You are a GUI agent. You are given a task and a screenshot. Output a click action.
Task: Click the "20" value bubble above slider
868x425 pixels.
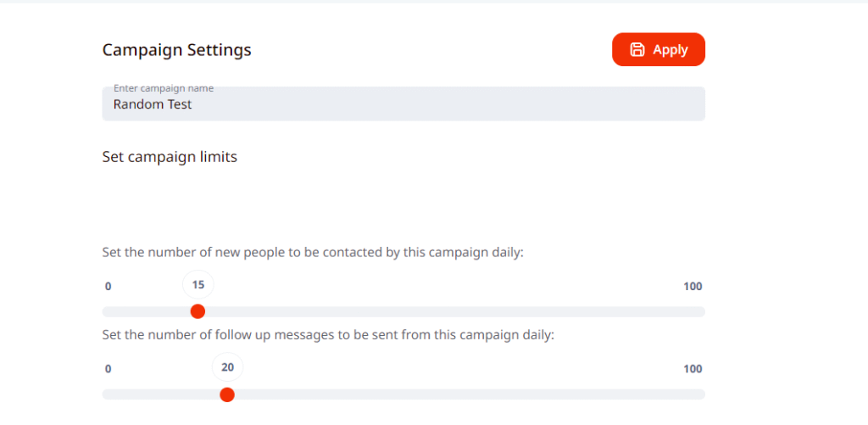tap(227, 367)
